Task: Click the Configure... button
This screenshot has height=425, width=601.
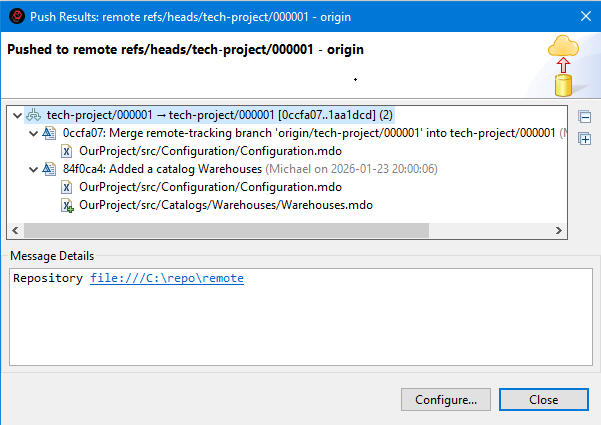Action: [445, 399]
